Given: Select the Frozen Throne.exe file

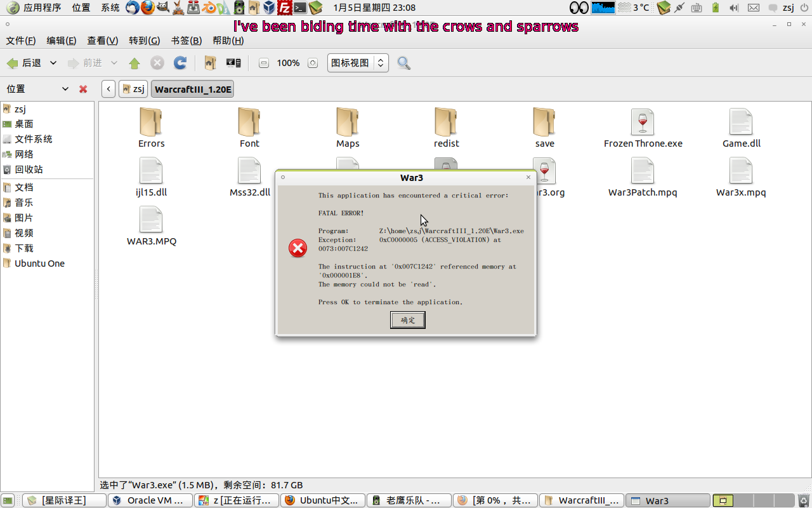Looking at the screenshot, I should coord(643,128).
